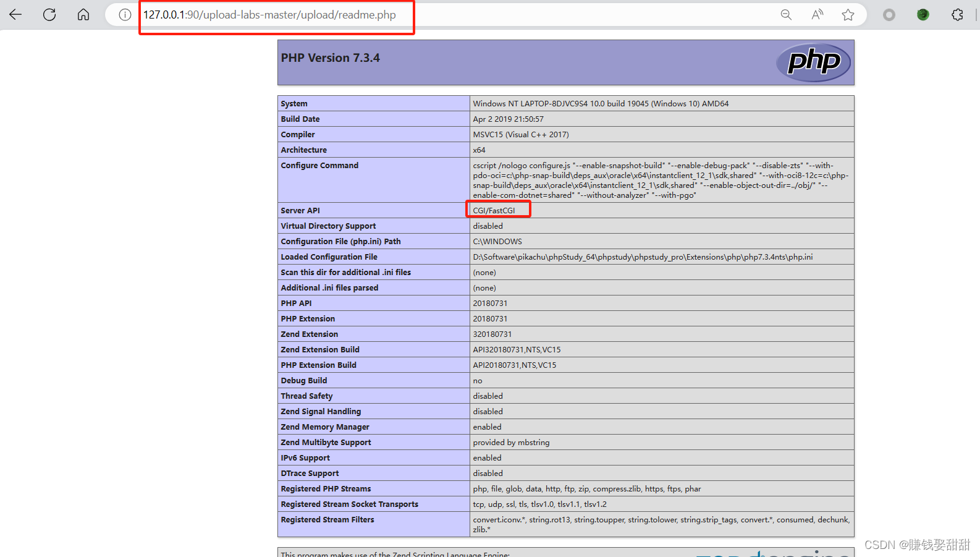
Task: Select the tcp, udp, ssl transports value
Action: [540, 504]
